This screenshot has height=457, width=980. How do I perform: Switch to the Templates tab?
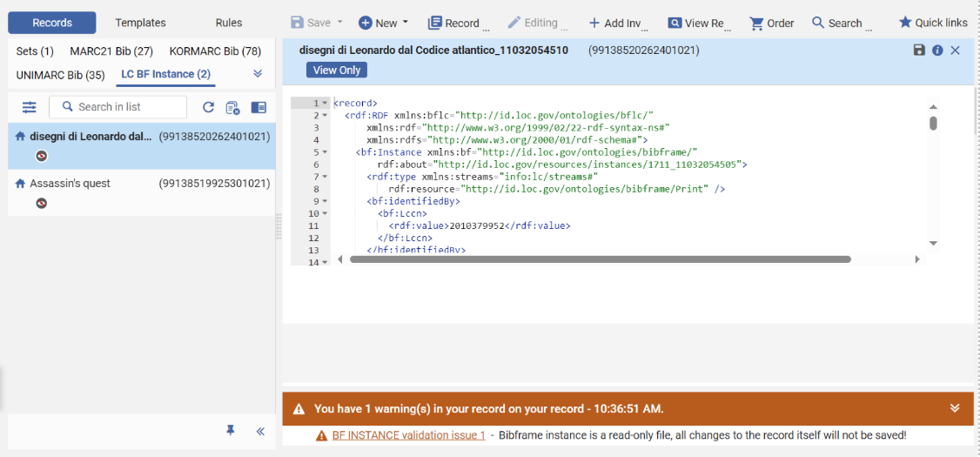tap(140, 23)
